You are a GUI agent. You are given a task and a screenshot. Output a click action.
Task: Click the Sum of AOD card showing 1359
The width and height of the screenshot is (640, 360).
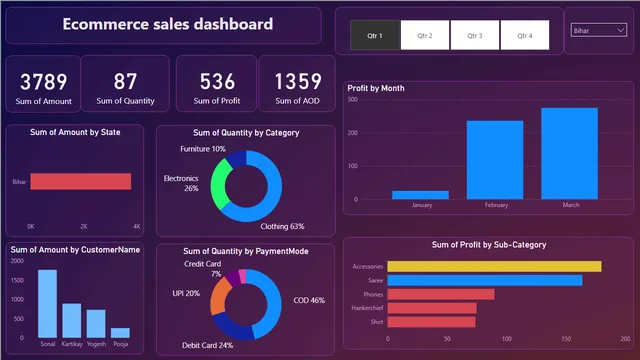coord(297,84)
